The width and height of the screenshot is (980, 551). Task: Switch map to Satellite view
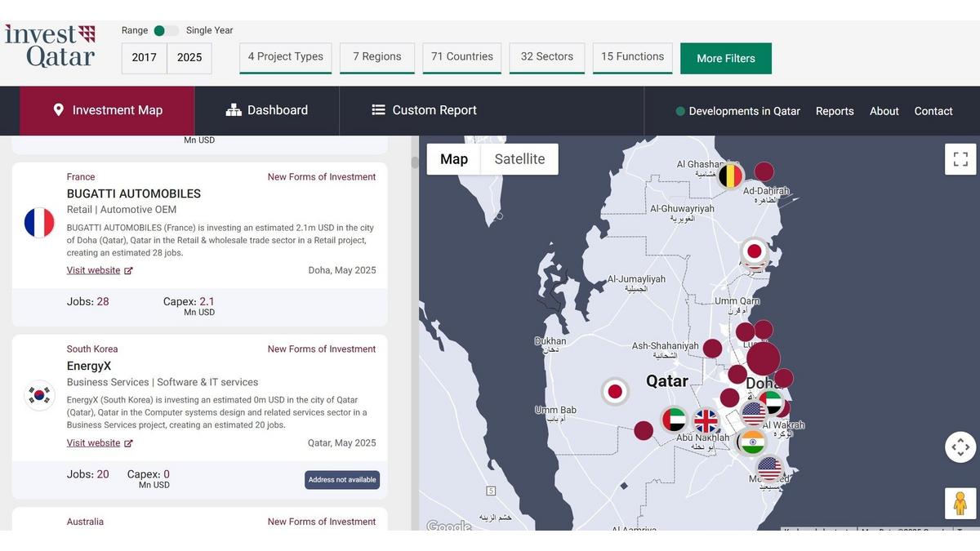click(x=519, y=159)
